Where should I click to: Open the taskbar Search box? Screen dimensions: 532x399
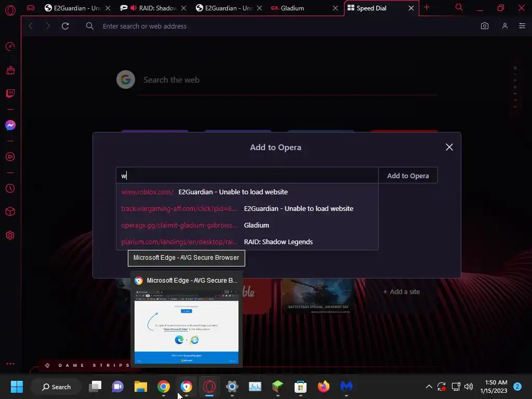pyautogui.click(x=56, y=387)
